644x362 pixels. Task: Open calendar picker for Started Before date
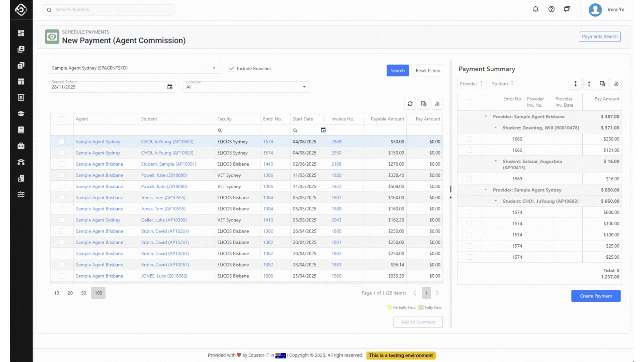170,87
